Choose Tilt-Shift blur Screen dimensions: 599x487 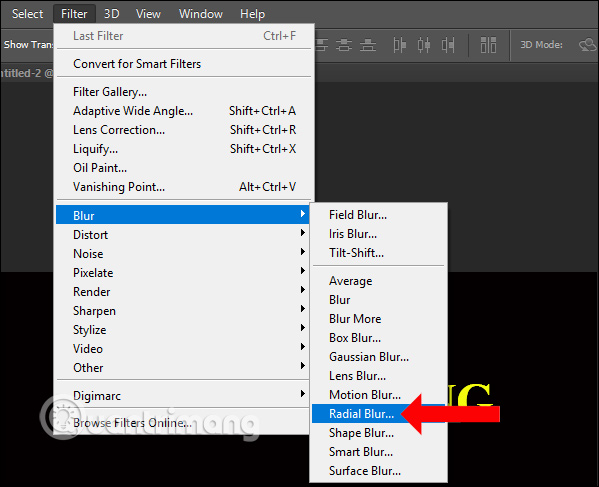(x=378, y=253)
